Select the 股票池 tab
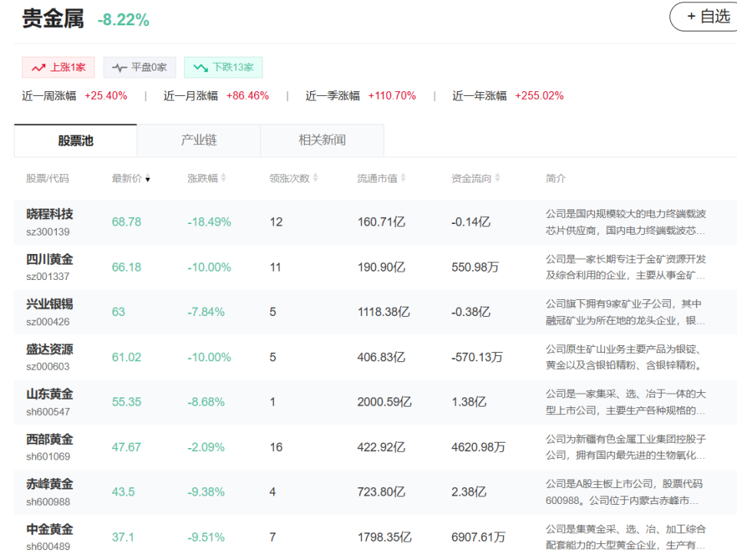The width and height of the screenshot is (737, 560). [x=75, y=140]
